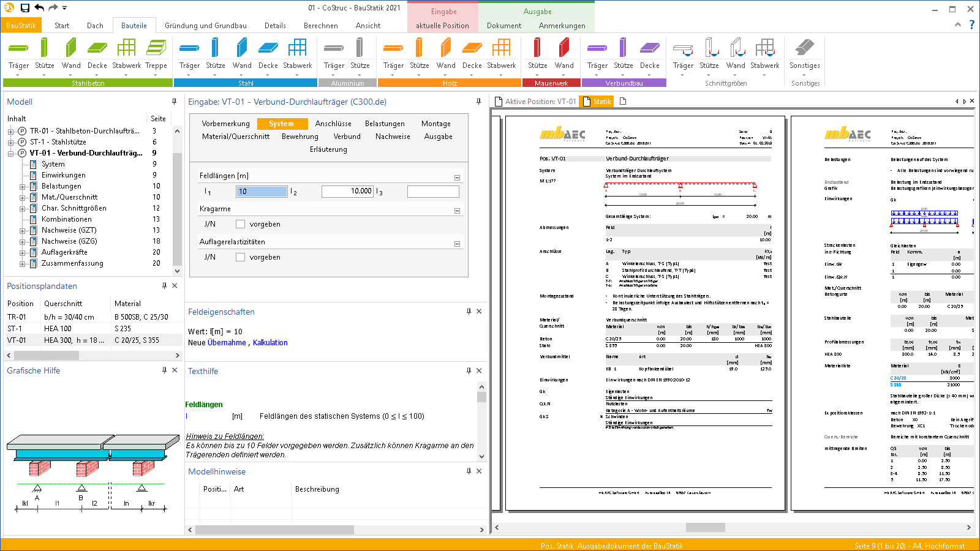The height and width of the screenshot is (551, 980).
Task: Select Holz Träger icon
Action: (393, 48)
